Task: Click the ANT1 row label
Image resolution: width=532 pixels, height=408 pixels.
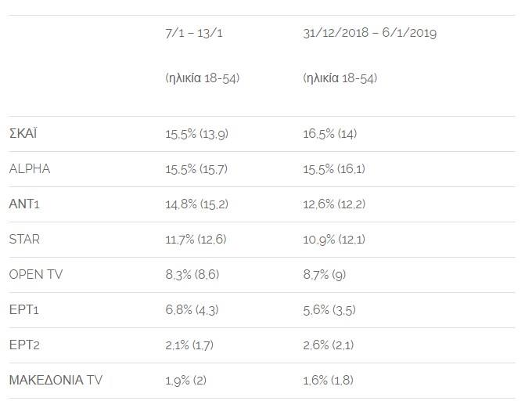Action: coord(24,204)
